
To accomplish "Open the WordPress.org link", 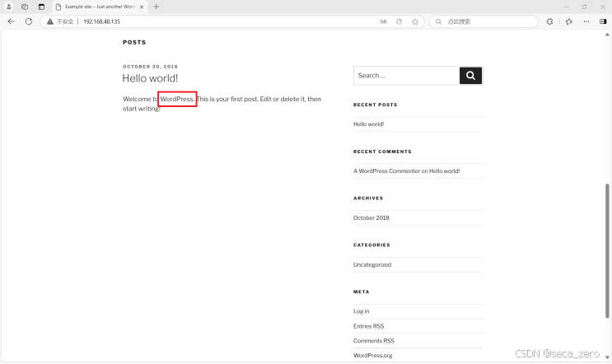I will 373,356.
